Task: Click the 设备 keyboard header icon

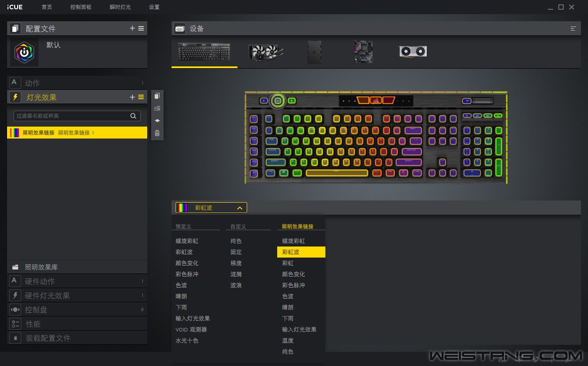Action: click(x=180, y=28)
